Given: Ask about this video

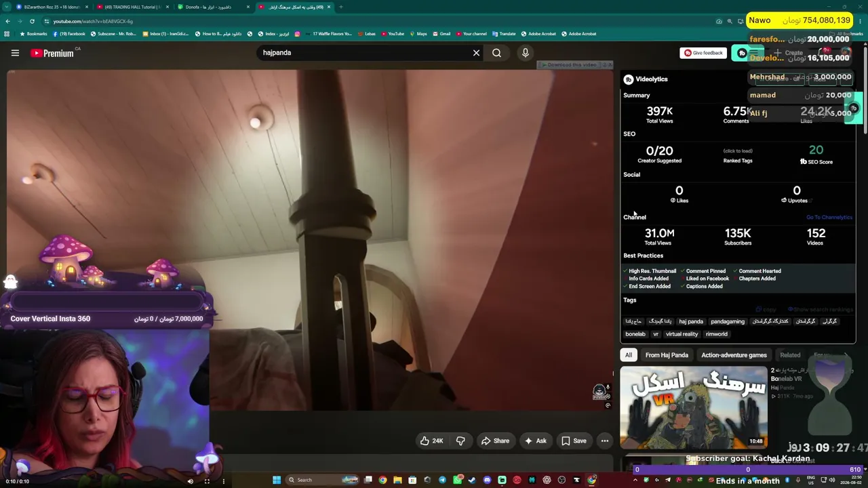Looking at the screenshot, I should [x=534, y=441].
